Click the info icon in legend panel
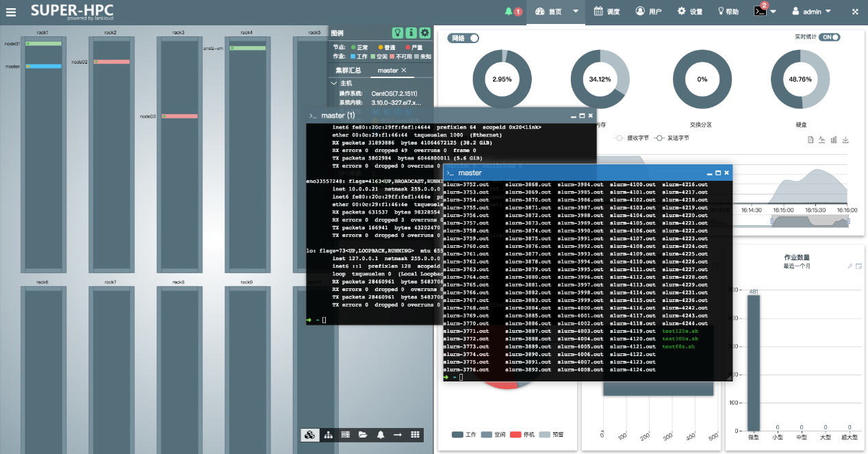This screenshot has width=868, height=454. 411,33
